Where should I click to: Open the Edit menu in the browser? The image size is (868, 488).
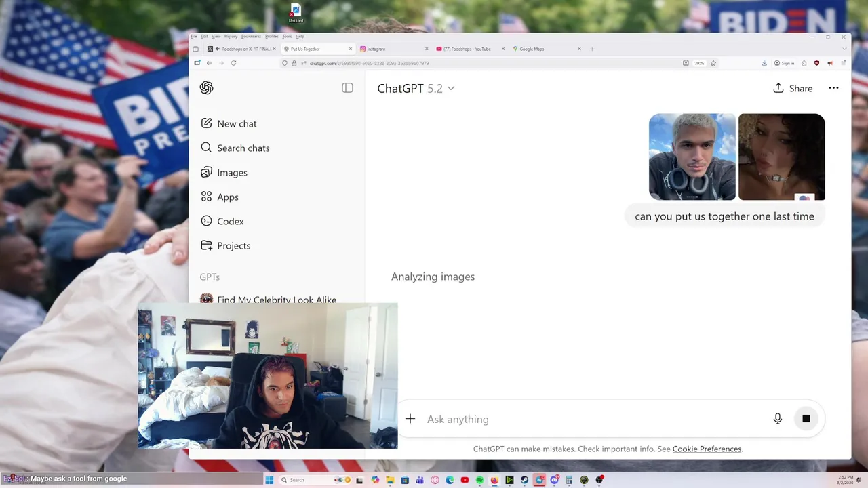tap(204, 36)
